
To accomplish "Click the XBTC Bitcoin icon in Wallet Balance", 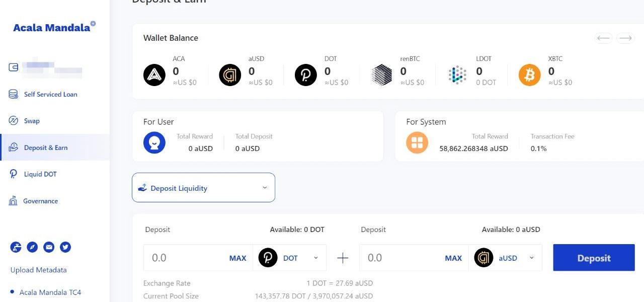I will tap(529, 75).
